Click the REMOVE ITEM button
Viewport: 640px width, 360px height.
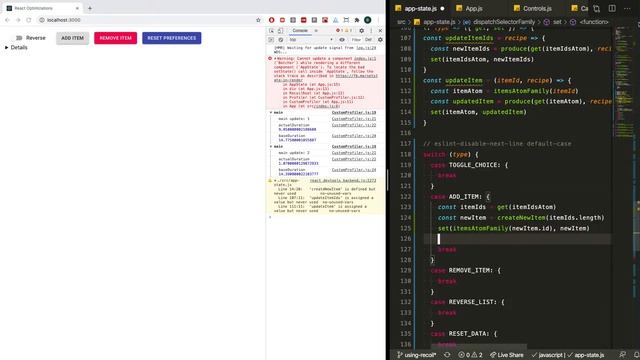tap(116, 38)
